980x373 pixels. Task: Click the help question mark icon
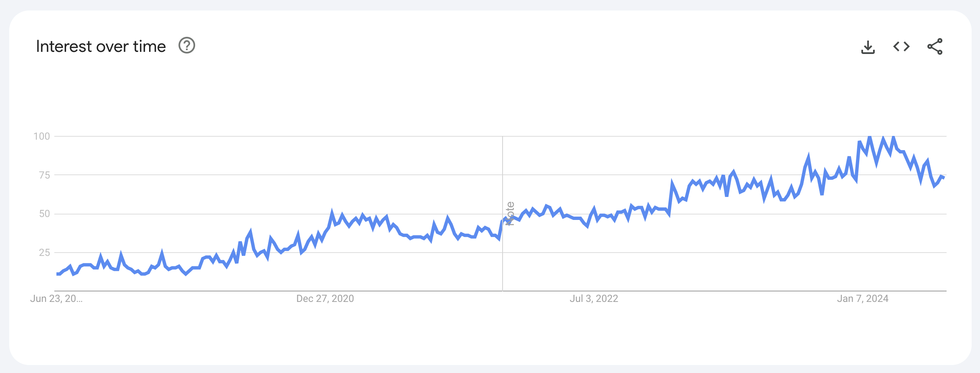coord(187,46)
